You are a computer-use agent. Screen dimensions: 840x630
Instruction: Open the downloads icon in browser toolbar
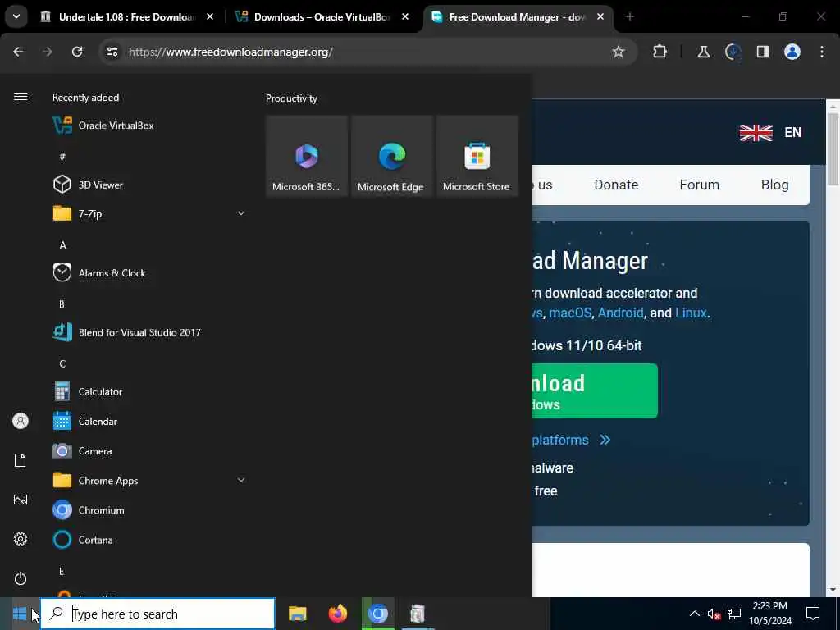click(x=733, y=52)
